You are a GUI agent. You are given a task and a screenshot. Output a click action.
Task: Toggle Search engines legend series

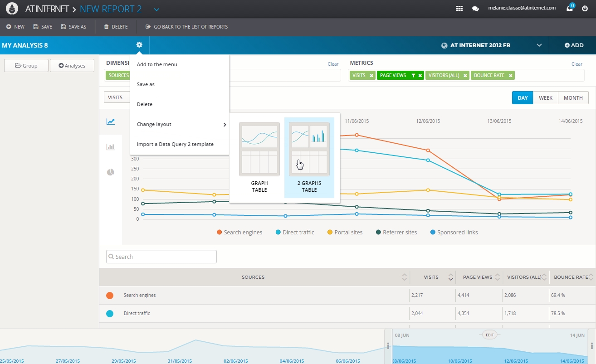(x=239, y=232)
